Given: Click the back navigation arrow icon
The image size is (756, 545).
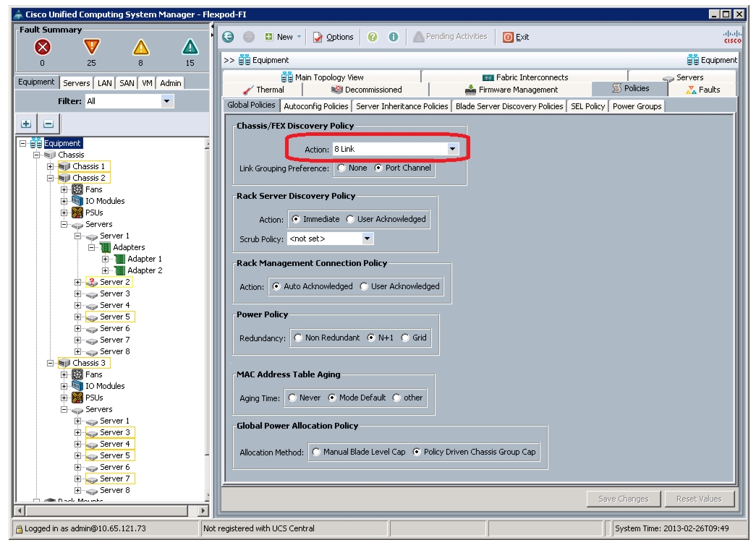Looking at the screenshot, I should 228,37.
